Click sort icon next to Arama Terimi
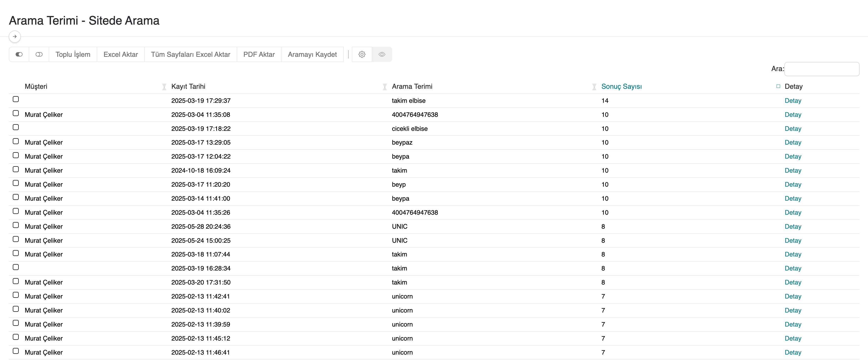The image size is (868, 360). pos(385,87)
